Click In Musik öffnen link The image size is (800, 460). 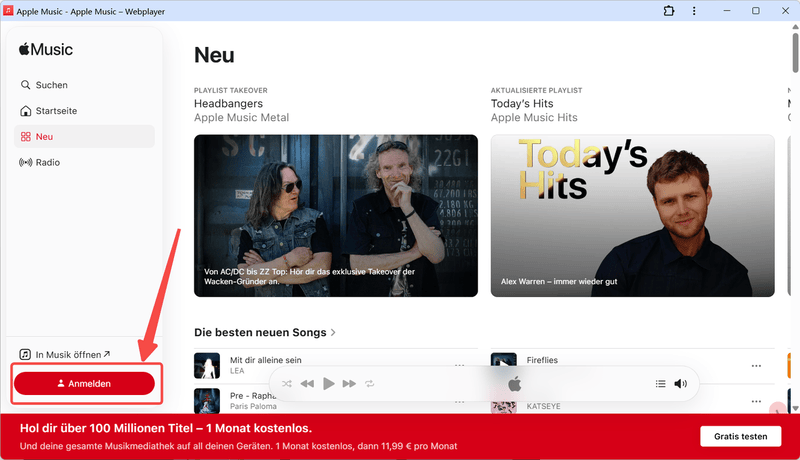(x=65, y=354)
